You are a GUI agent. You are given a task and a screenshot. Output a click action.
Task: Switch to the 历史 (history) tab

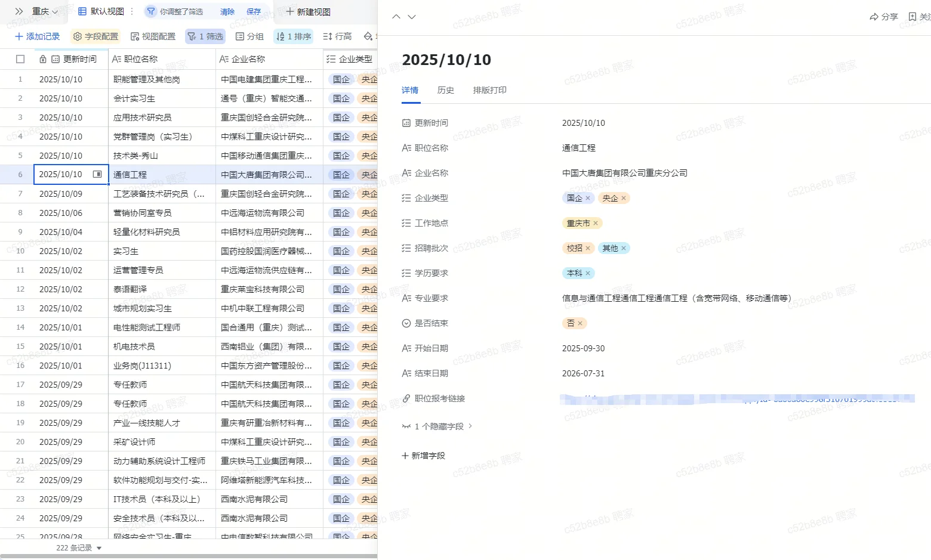(x=445, y=90)
